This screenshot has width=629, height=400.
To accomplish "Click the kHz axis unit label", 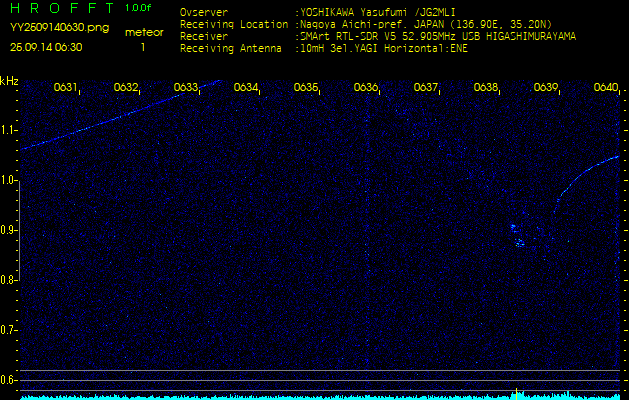I will [x=9, y=81].
